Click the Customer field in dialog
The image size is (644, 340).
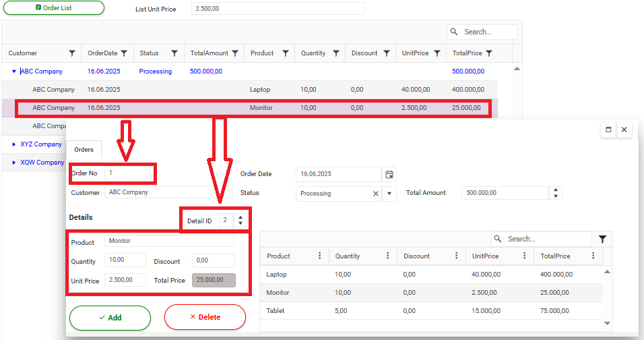pyautogui.click(x=168, y=192)
